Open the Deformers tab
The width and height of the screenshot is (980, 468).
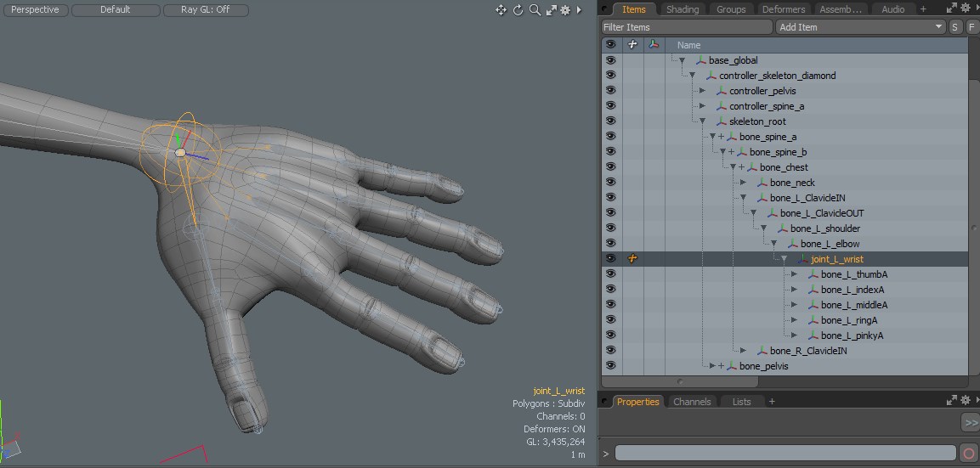(783, 9)
